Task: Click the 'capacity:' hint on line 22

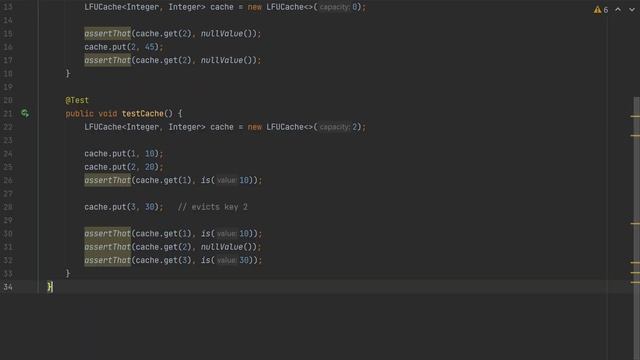Action: [335, 127]
